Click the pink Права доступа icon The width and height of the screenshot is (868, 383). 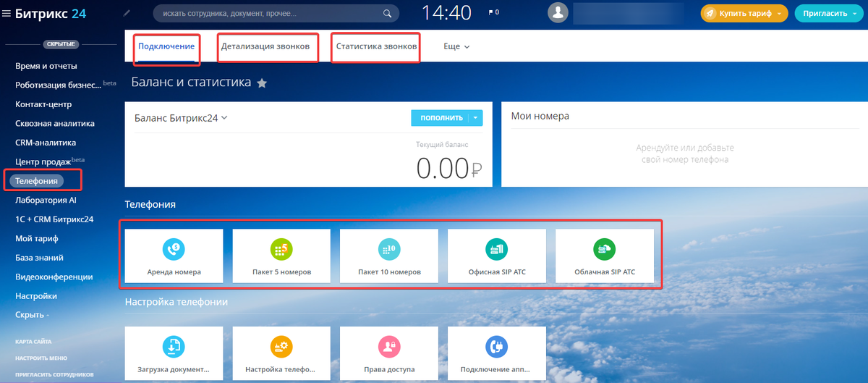(389, 346)
